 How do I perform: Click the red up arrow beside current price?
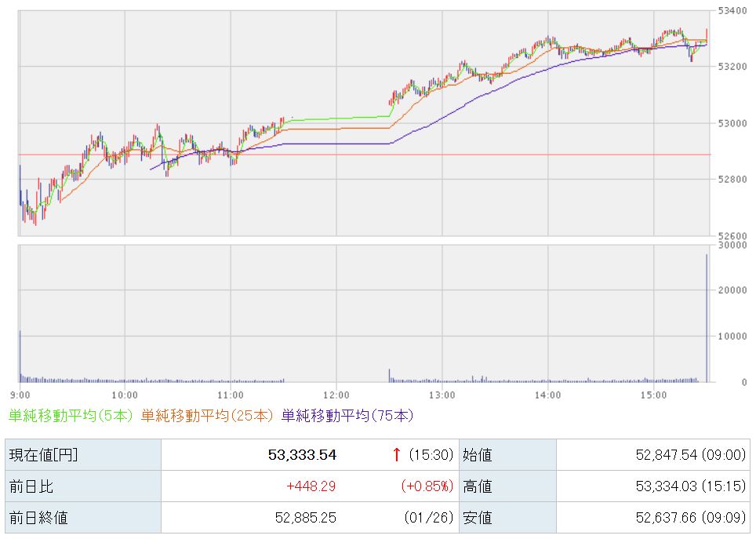397,455
